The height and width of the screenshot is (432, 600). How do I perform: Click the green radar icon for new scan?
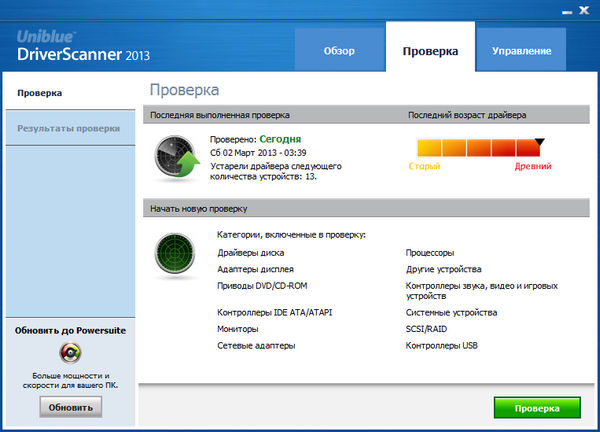tap(178, 255)
